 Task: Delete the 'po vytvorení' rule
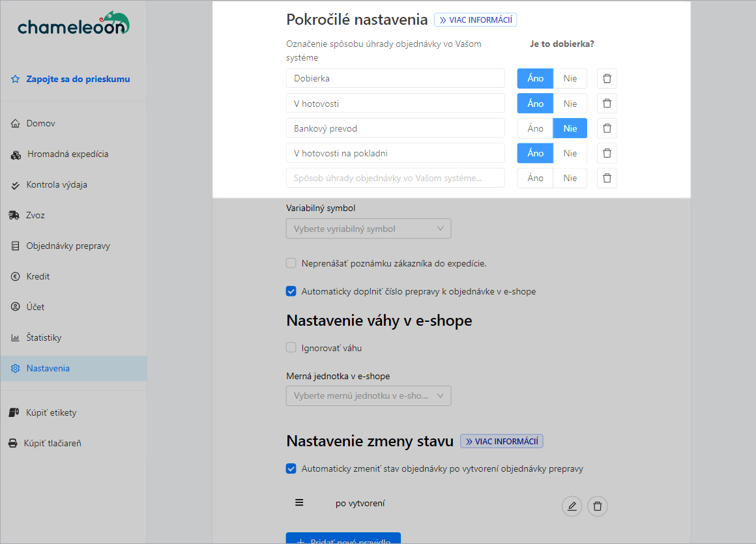click(x=597, y=506)
